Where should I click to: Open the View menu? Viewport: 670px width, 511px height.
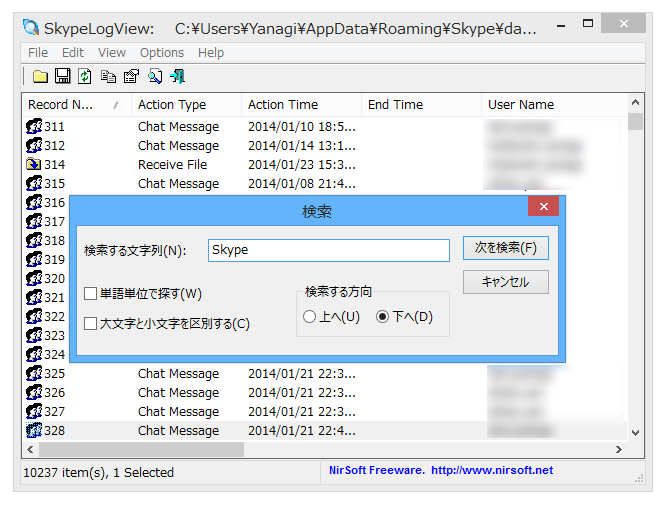click(x=112, y=53)
